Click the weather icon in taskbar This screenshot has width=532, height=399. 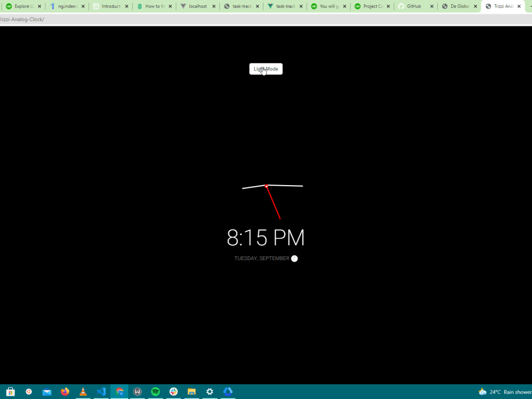[483, 392]
